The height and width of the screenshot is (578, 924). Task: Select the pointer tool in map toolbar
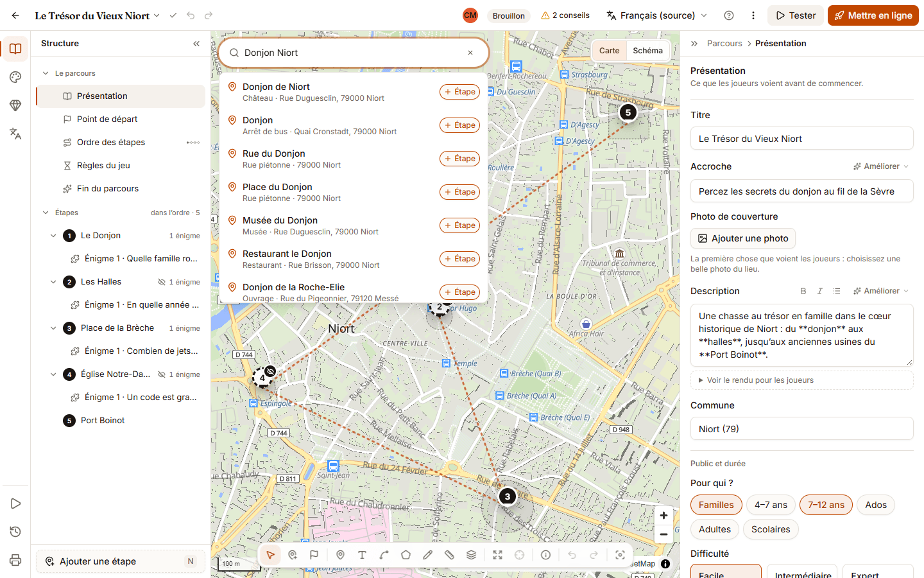coord(271,555)
